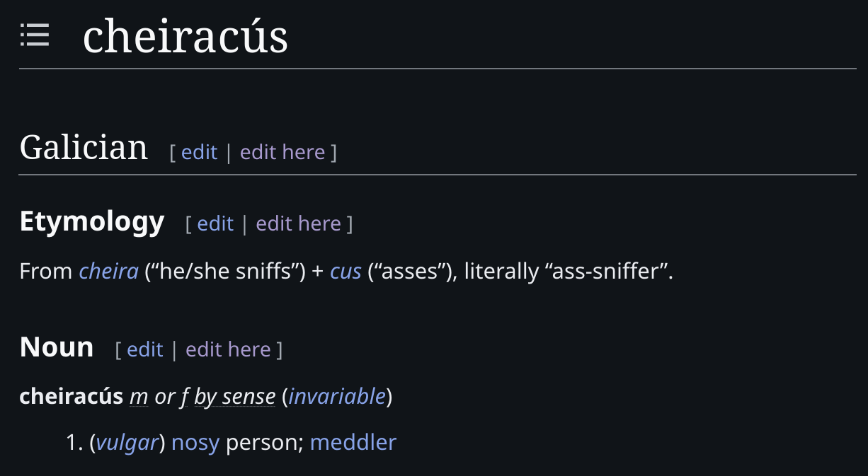Click the 'm' gender abbreviation
The height and width of the screenshot is (476, 868).
139,397
